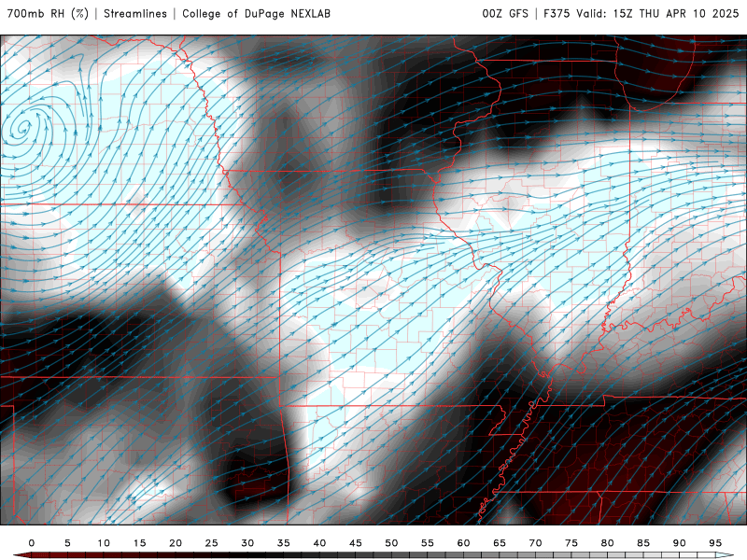Click the 60 value on color scale
The image size is (747, 560).
tap(463, 543)
